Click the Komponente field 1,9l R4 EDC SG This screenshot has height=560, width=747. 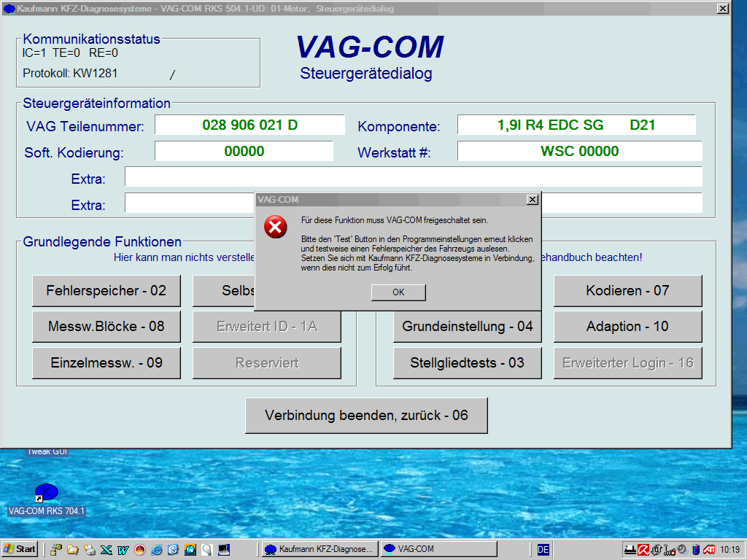[576, 125]
